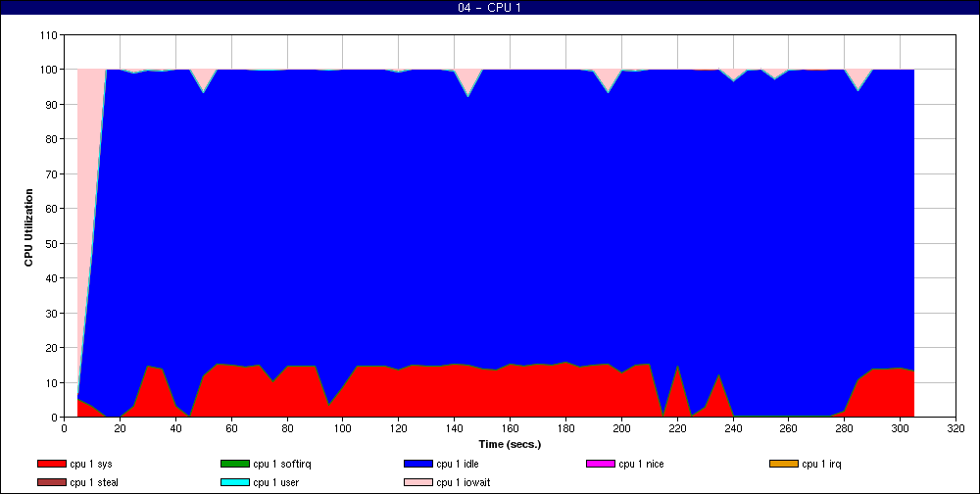Click the orange cpu 1 irq legend swatch

(x=783, y=464)
